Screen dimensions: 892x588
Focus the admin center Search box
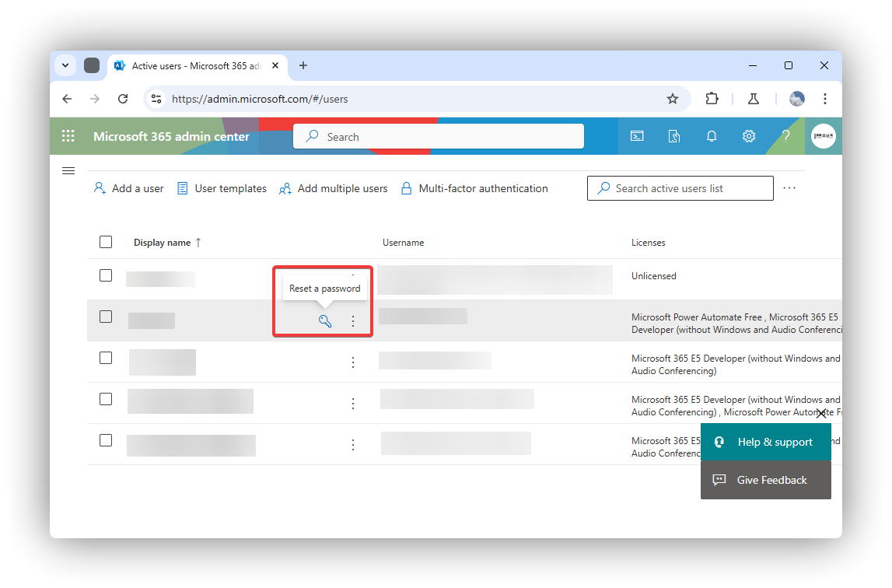tap(439, 137)
